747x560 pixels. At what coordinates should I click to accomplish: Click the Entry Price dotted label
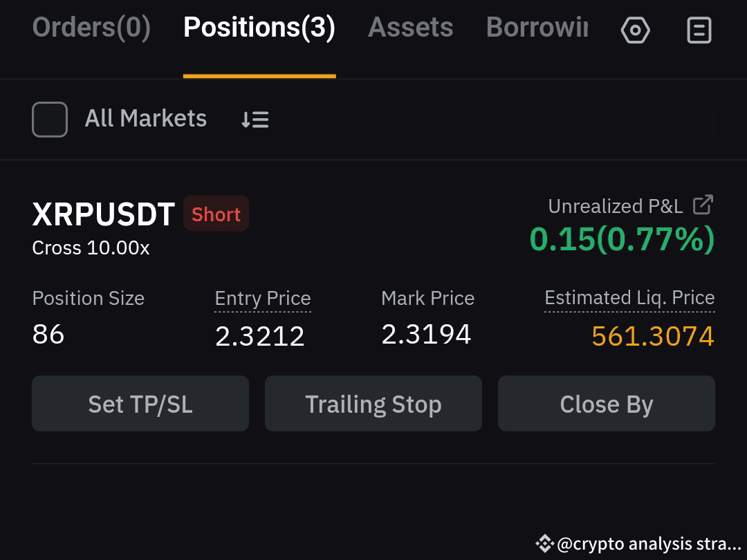[x=263, y=299]
